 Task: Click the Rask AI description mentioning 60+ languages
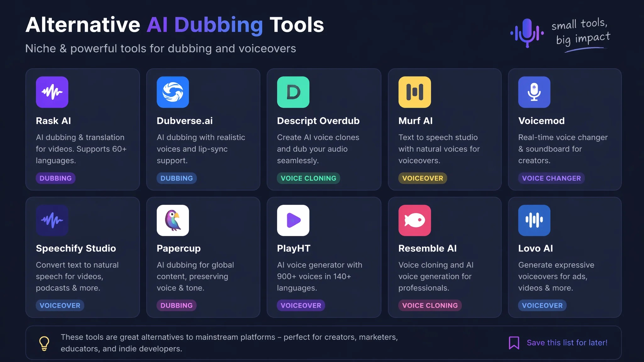81,149
